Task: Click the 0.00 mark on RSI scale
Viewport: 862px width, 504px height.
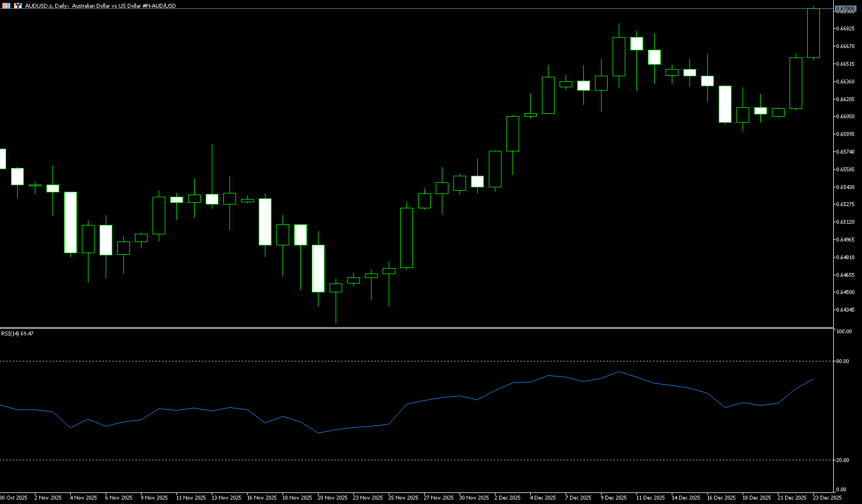Action: coord(841,490)
